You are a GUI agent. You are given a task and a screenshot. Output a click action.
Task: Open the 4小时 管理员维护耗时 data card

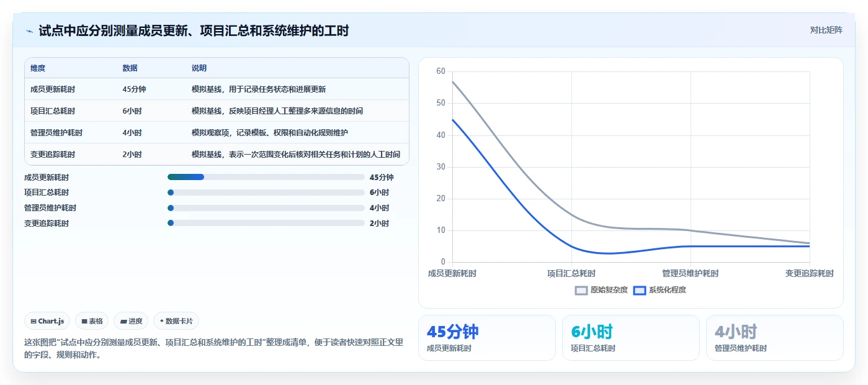(774, 338)
